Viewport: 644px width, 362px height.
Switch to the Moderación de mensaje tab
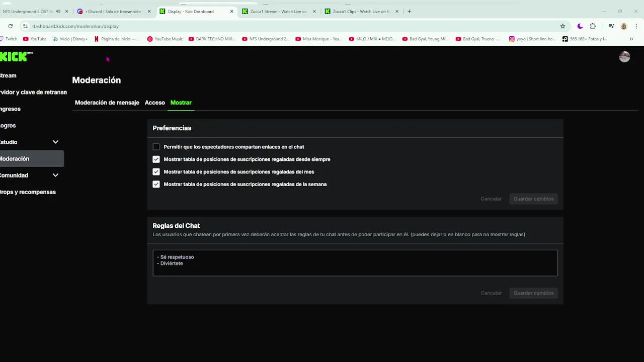point(107,103)
